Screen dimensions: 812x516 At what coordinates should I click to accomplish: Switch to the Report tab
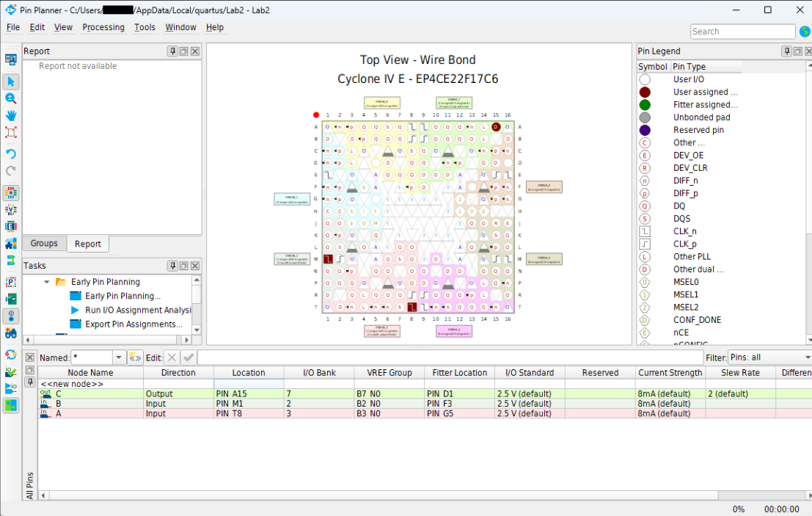(87, 244)
